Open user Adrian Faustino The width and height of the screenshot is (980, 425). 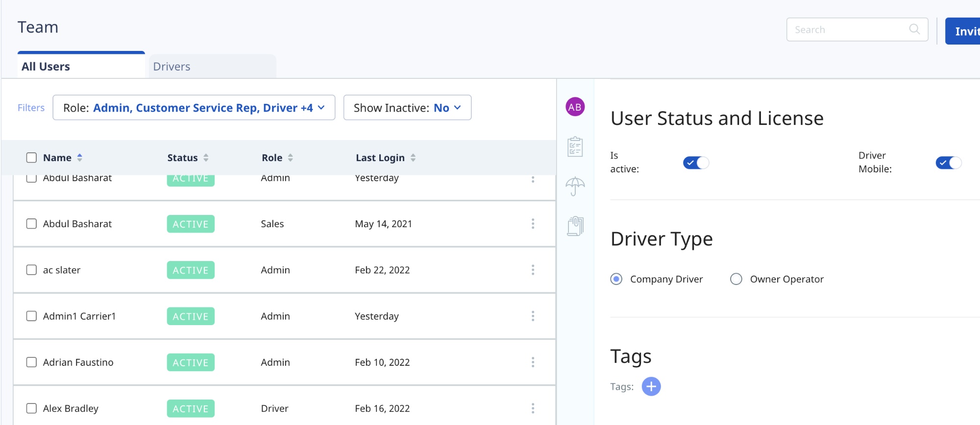click(78, 362)
